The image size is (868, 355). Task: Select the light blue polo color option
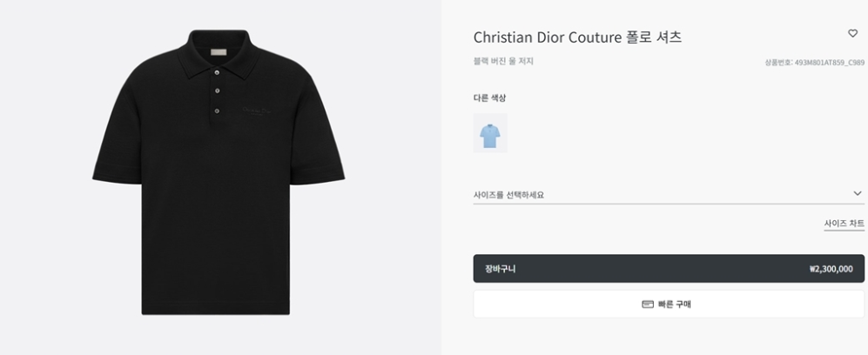click(490, 133)
